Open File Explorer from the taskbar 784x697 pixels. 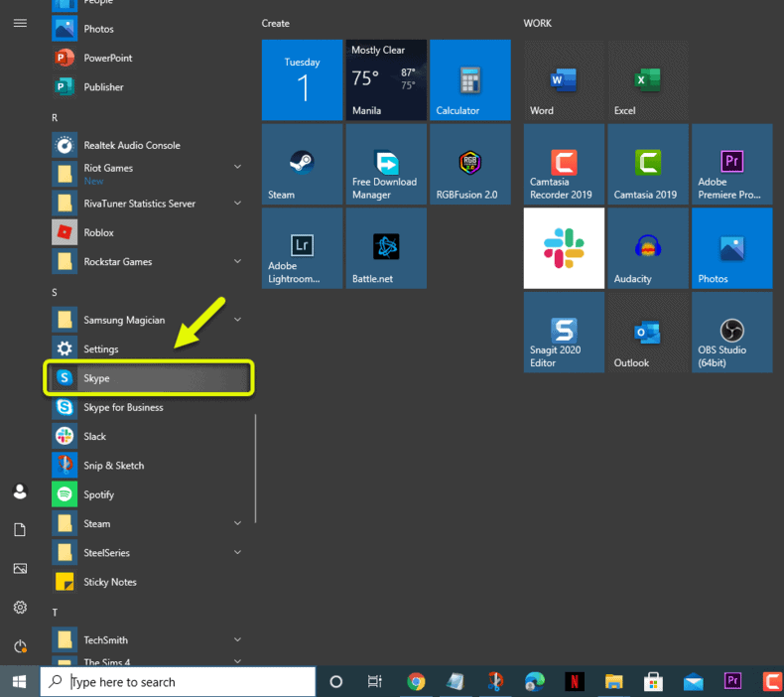click(613, 681)
